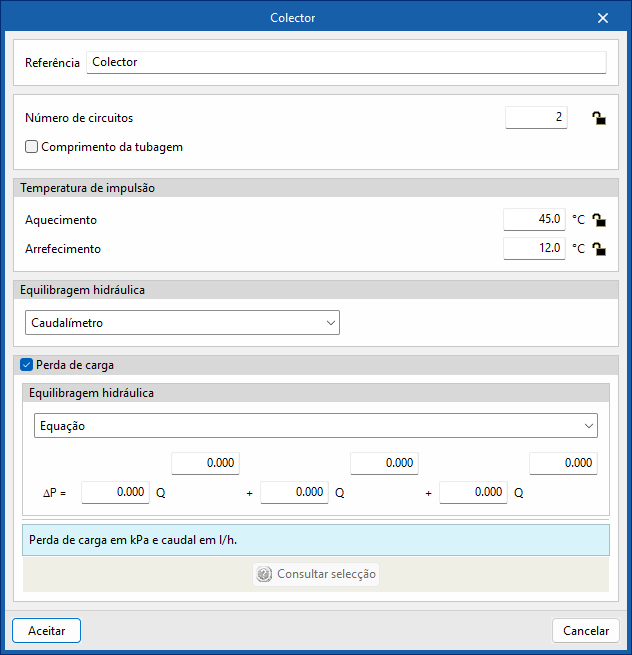Screen dimensions: 632x655
Task: Click the ΔP = label
Action: tap(55, 493)
